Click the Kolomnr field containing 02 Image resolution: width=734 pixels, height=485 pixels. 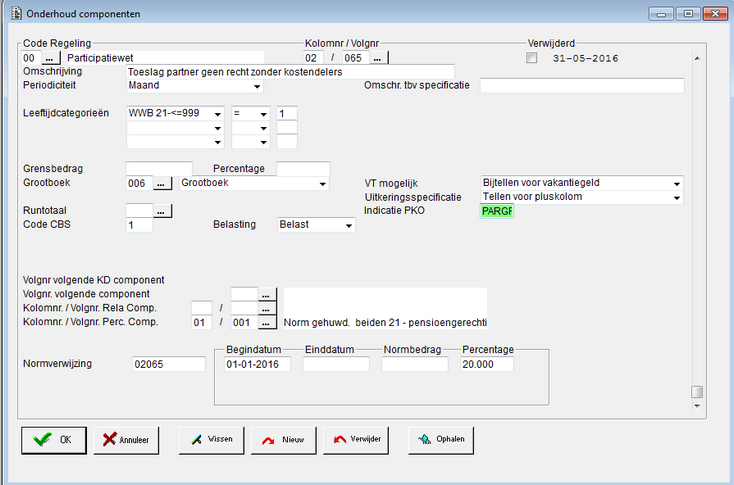(313, 58)
